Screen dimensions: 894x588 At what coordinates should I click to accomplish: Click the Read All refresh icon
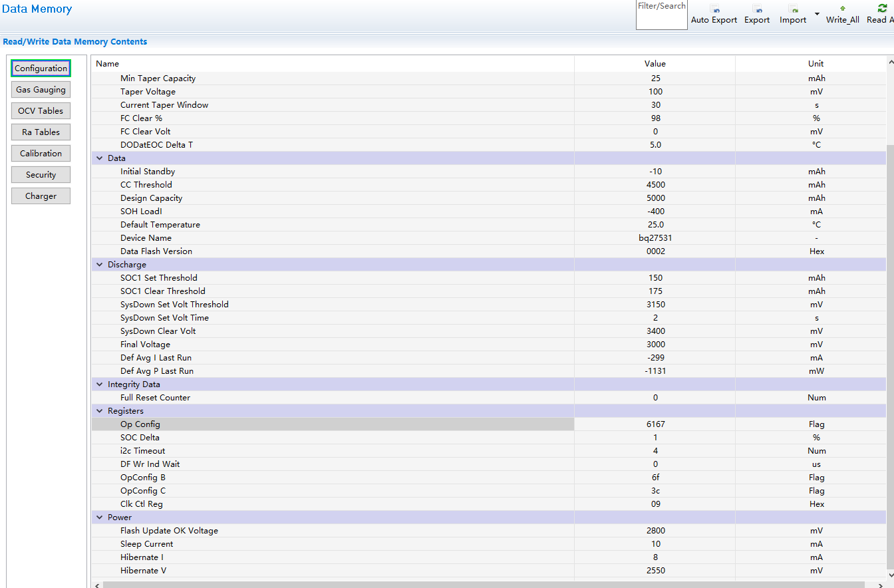[x=883, y=9]
